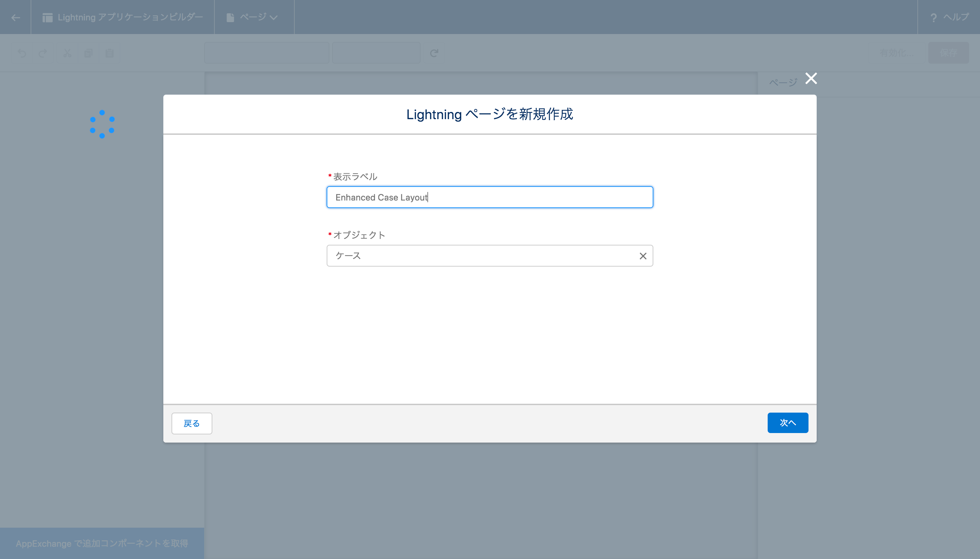Click the Lightning App Builder layout icon

pyautogui.click(x=48, y=17)
